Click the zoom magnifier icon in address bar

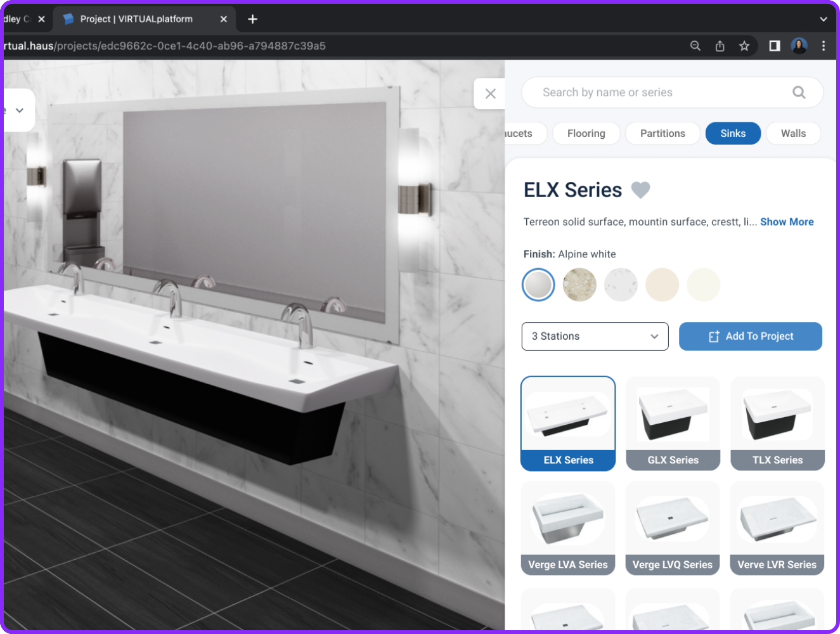click(695, 46)
